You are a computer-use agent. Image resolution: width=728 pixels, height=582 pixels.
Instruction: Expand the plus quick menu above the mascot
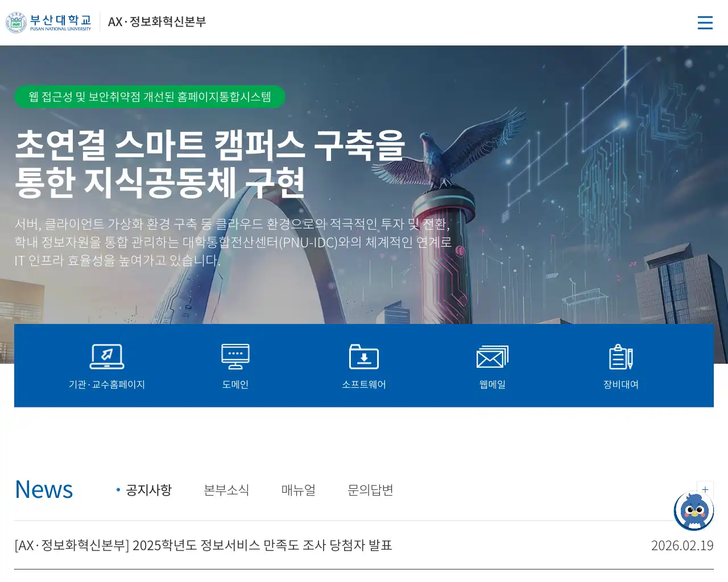pos(705,489)
